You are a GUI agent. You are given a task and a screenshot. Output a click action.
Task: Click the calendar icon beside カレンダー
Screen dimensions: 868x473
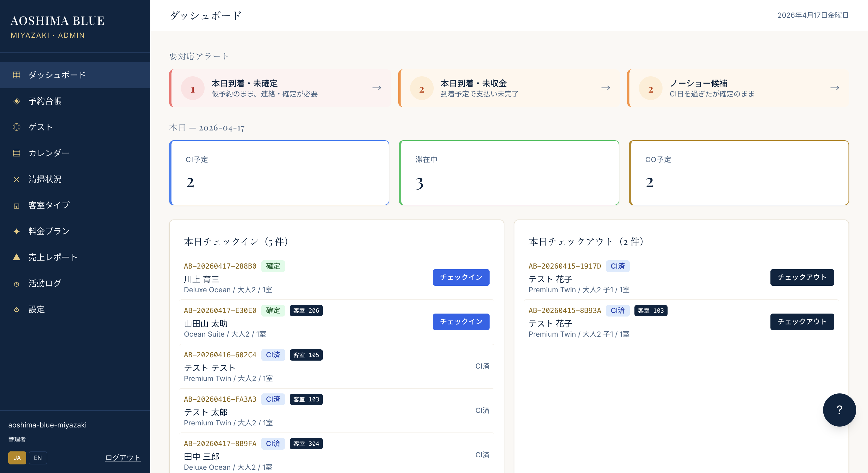tap(17, 153)
